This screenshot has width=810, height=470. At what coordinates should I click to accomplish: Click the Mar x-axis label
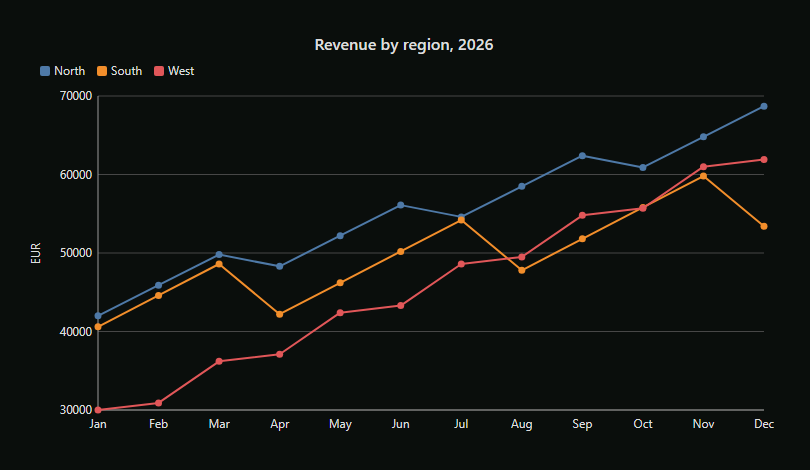(x=219, y=424)
